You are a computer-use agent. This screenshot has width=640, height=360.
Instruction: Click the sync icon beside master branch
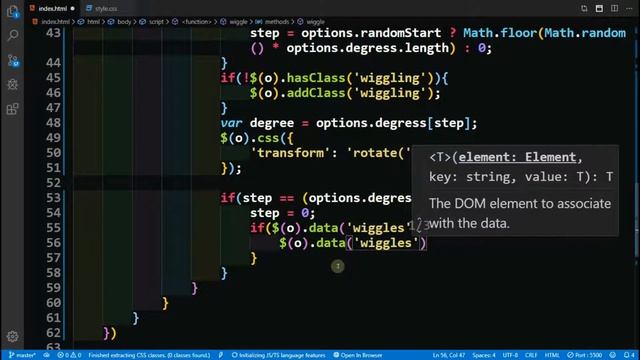[47, 355]
